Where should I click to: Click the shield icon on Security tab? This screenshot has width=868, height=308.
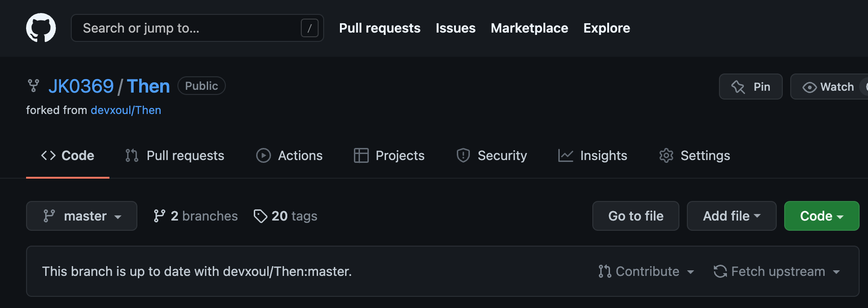[x=463, y=155]
